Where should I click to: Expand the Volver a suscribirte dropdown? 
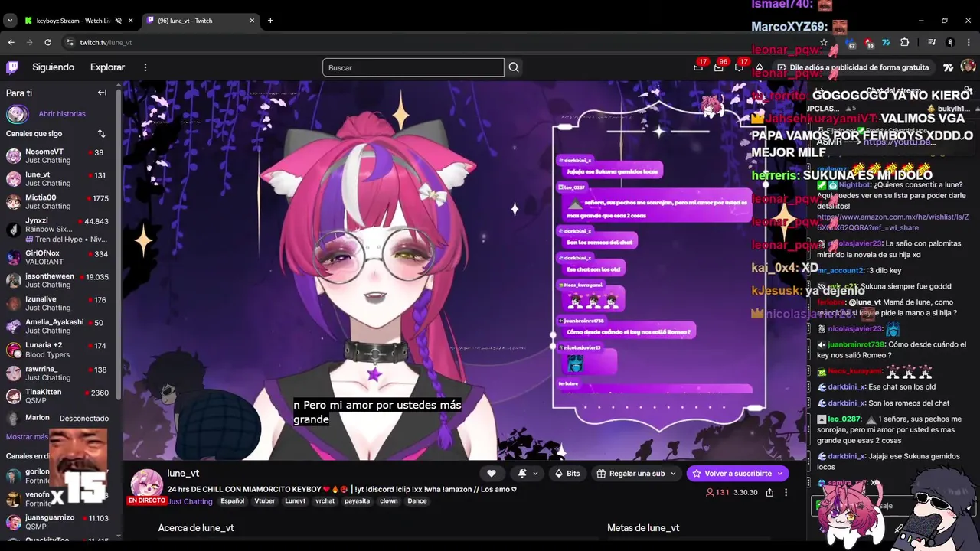pos(780,474)
